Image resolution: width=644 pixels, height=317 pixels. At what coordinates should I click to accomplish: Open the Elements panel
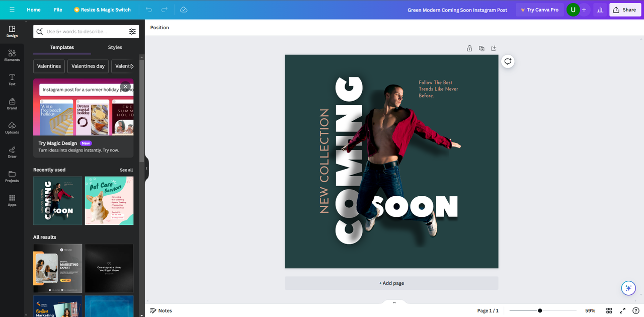[12, 55]
